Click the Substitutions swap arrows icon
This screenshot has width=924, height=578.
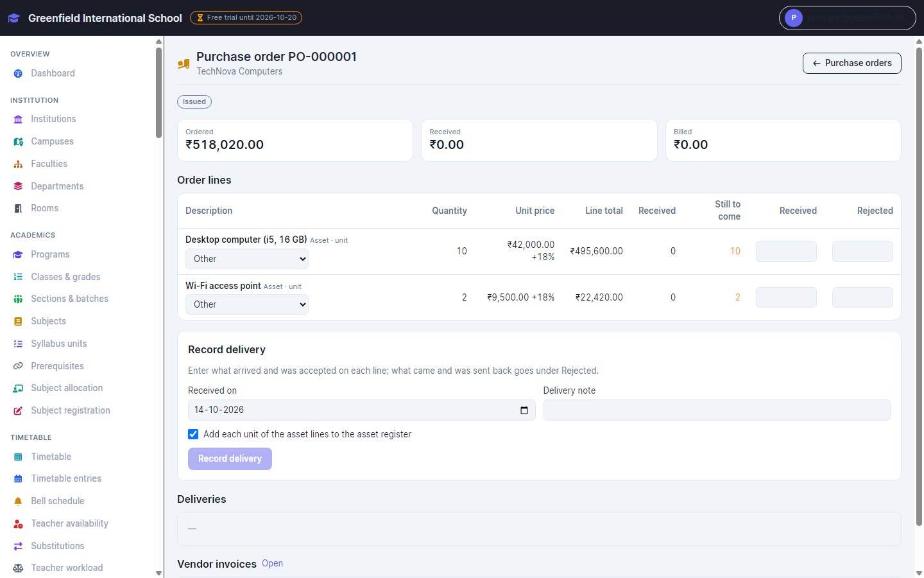18,547
